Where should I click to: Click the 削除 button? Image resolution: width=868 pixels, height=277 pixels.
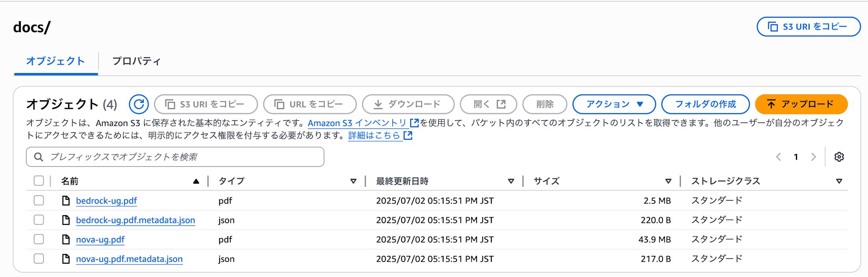[545, 104]
